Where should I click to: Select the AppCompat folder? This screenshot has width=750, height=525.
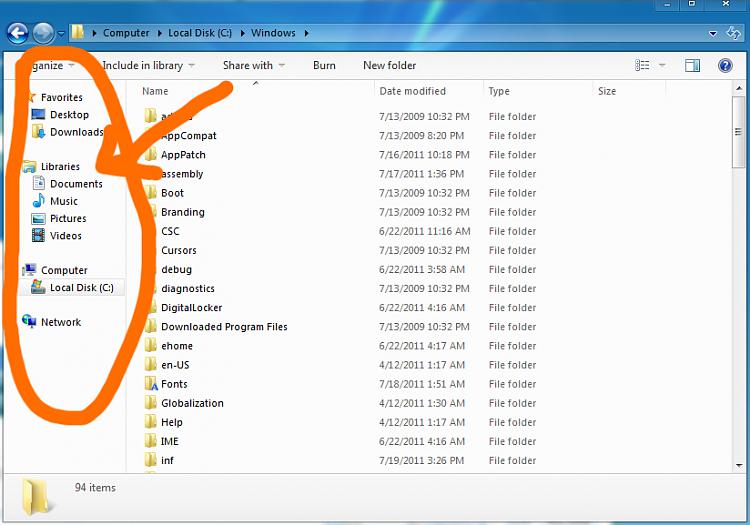pos(188,136)
